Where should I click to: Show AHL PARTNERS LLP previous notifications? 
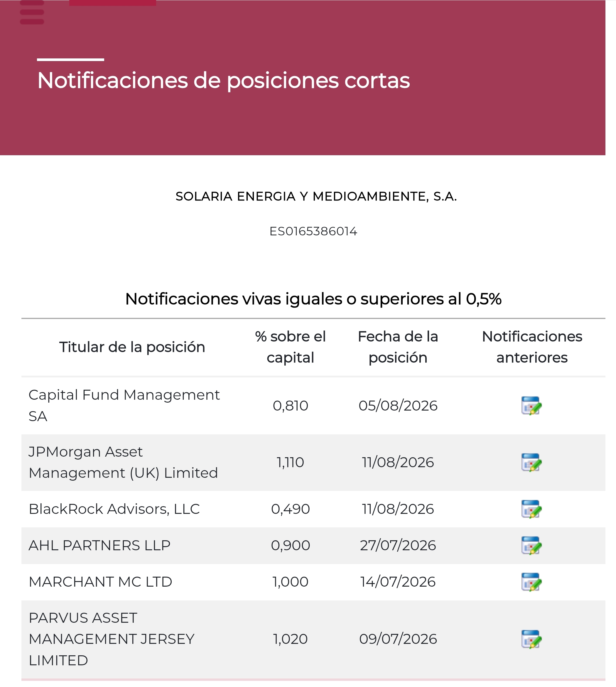(x=531, y=545)
